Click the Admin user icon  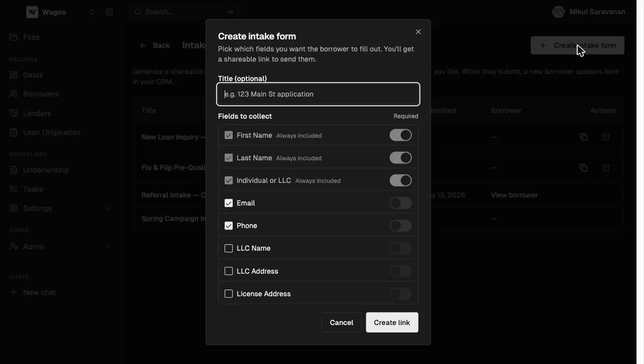pyautogui.click(x=14, y=247)
